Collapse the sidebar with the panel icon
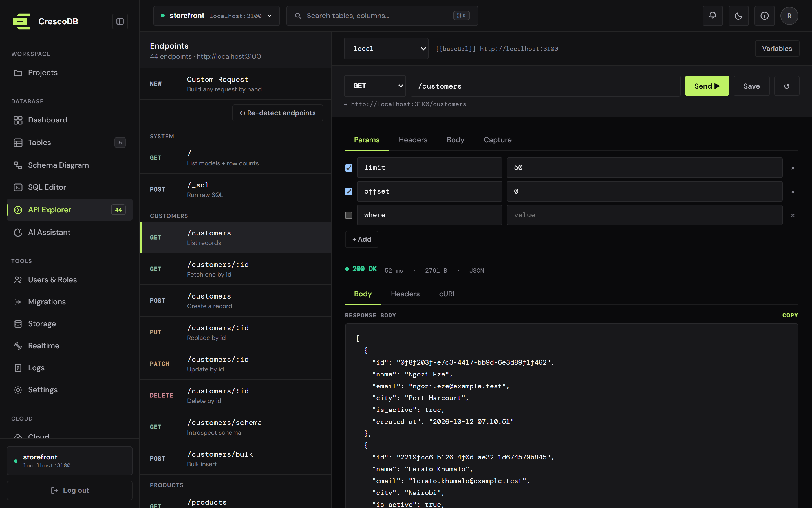Image resolution: width=812 pixels, height=508 pixels. tap(120, 21)
